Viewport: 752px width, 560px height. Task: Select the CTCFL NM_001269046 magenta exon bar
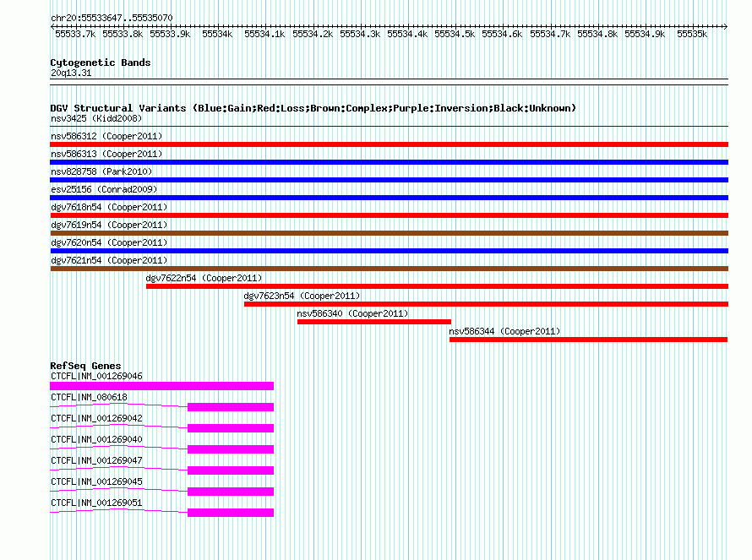pos(161,386)
